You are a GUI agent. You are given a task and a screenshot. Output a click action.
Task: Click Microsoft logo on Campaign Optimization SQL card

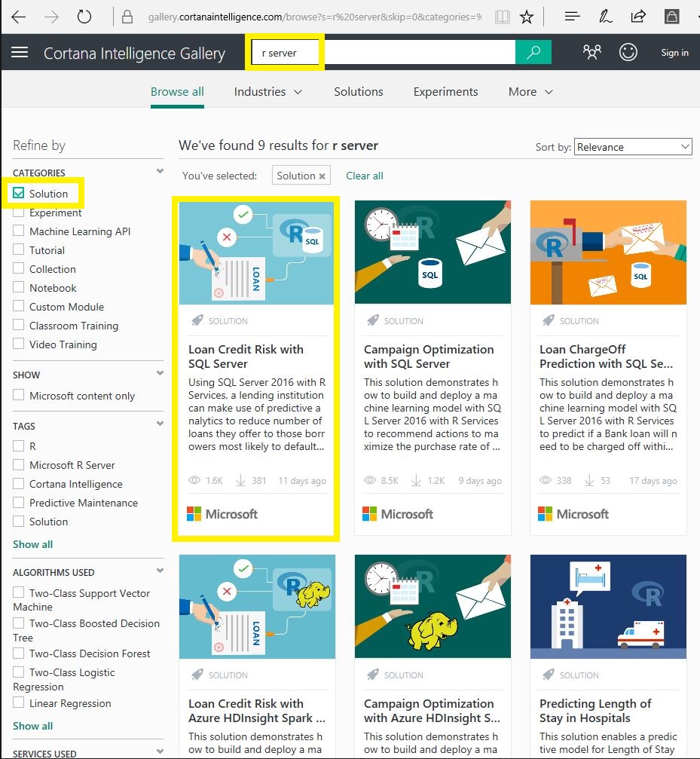398,514
